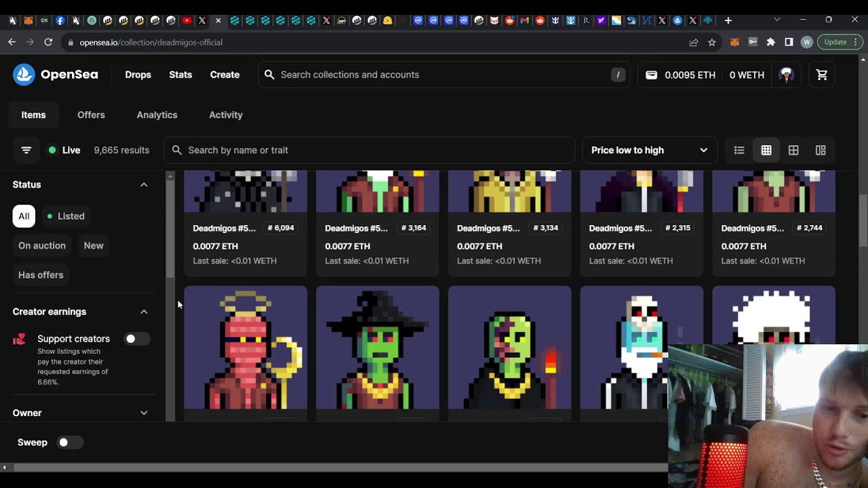Screen dimensions: 868x488
Task: Open the profile avatar menu in OpenSea
Action: (x=787, y=75)
